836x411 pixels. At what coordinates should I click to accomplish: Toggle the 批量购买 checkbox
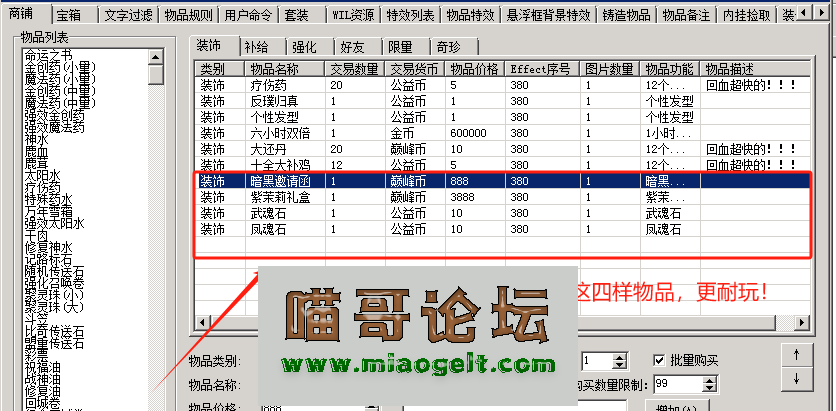(x=659, y=360)
